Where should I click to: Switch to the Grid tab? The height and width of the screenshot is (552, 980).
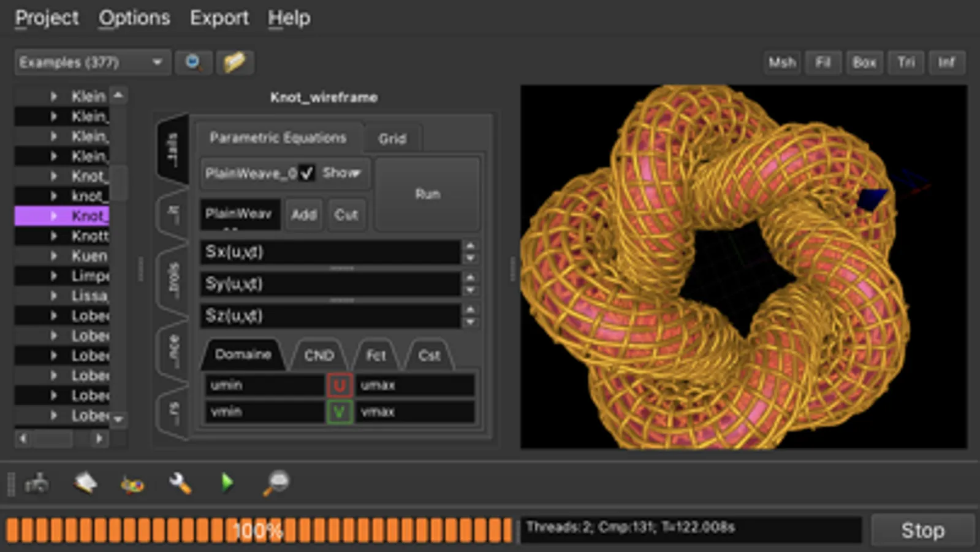click(392, 139)
